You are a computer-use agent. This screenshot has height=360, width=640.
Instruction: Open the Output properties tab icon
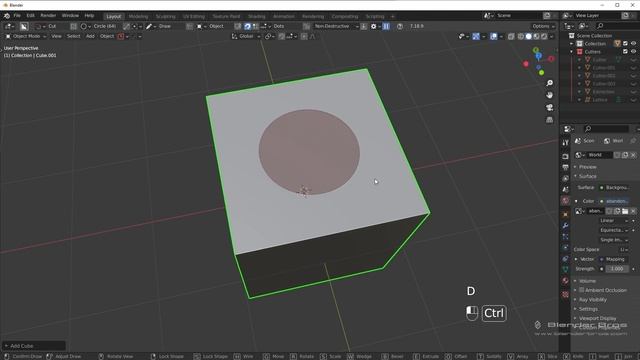[x=565, y=167]
